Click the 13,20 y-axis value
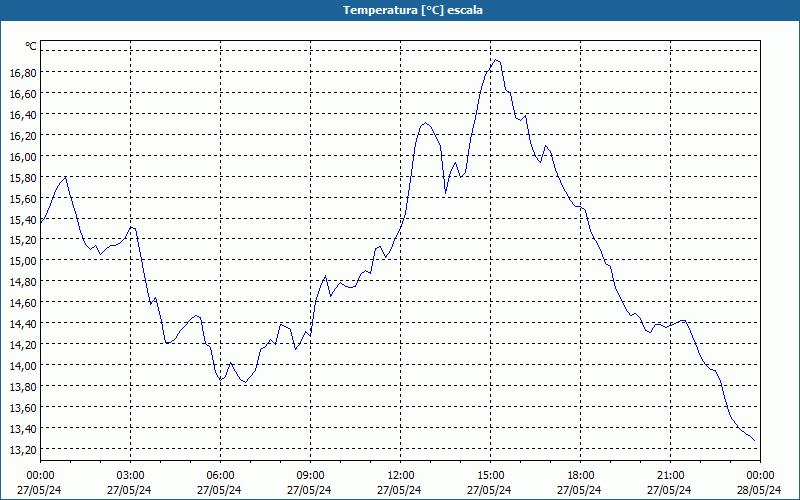 tap(23, 449)
